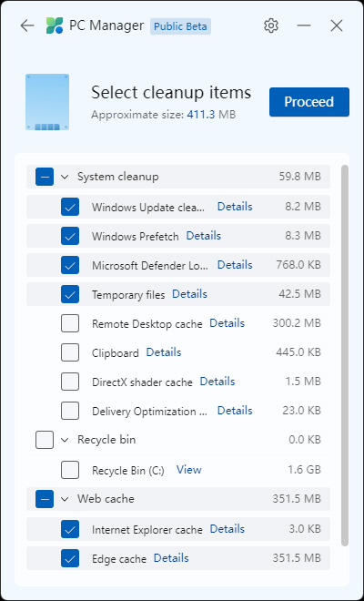Click the vertical scrollbar in cleanup list

point(345,355)
